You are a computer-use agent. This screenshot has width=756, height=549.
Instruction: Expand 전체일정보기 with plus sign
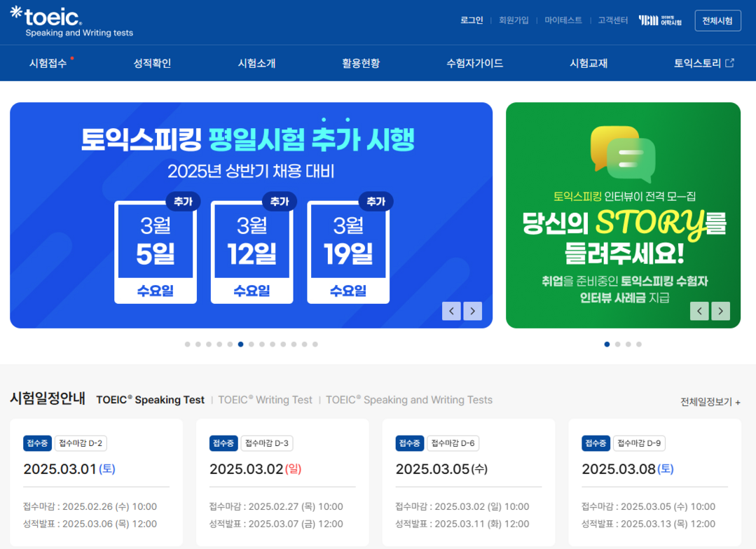[710, 402]
